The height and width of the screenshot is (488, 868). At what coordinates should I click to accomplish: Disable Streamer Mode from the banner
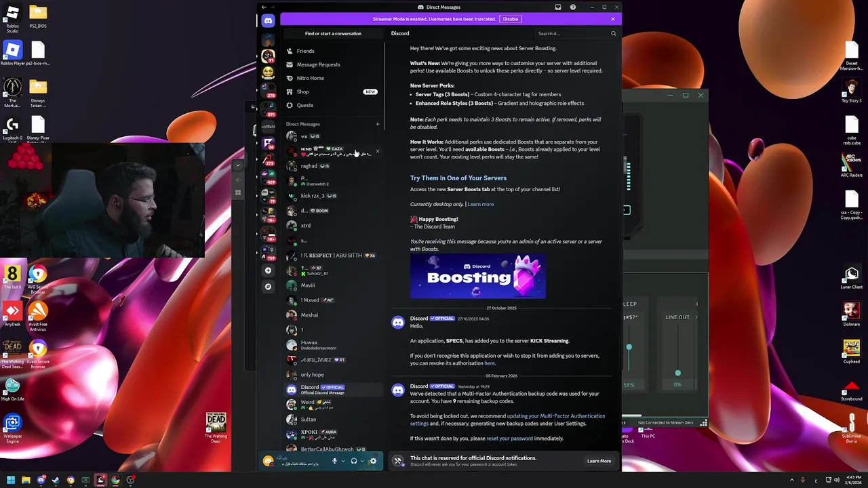511,19
